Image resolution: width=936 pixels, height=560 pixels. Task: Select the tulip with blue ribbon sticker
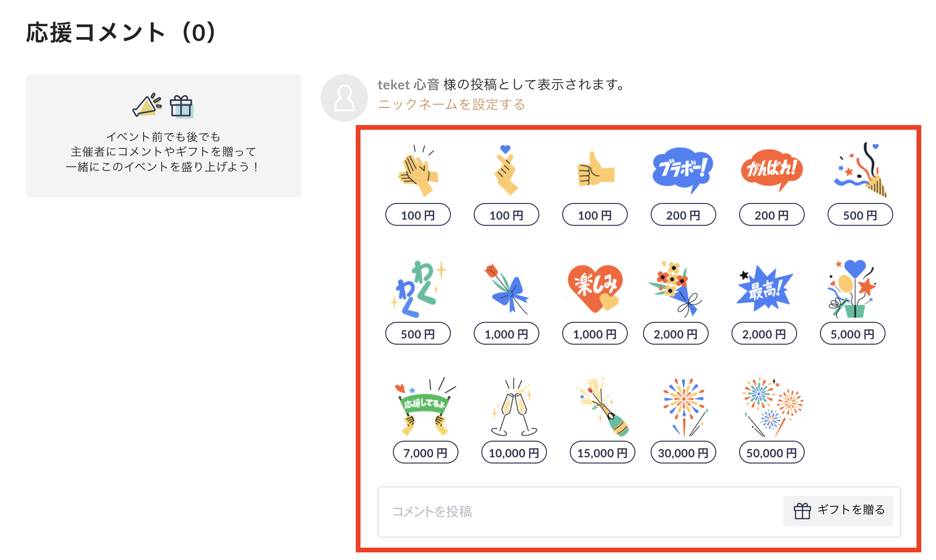tap(506, 289)
